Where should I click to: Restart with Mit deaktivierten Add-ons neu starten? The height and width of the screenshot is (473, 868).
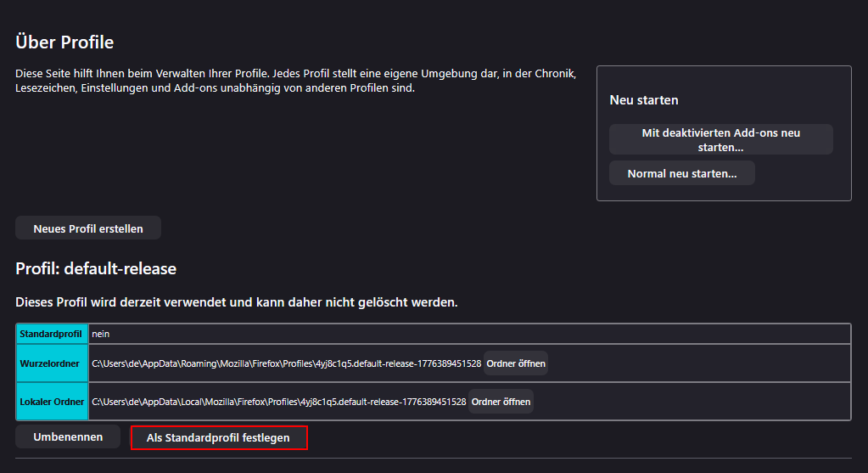point(720,139)
